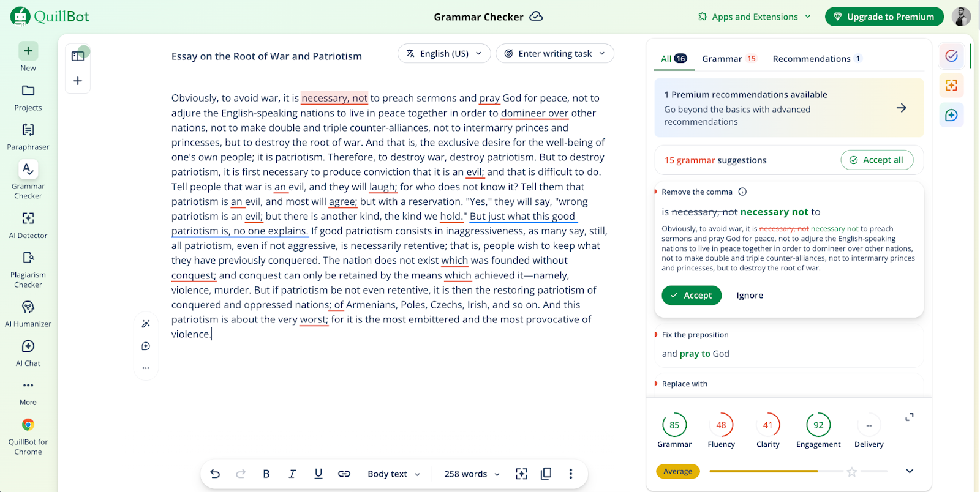Viewport: 980px width, 492px height.
Task: Expand Apps and Extensions menu
Action: click(755, 17)
